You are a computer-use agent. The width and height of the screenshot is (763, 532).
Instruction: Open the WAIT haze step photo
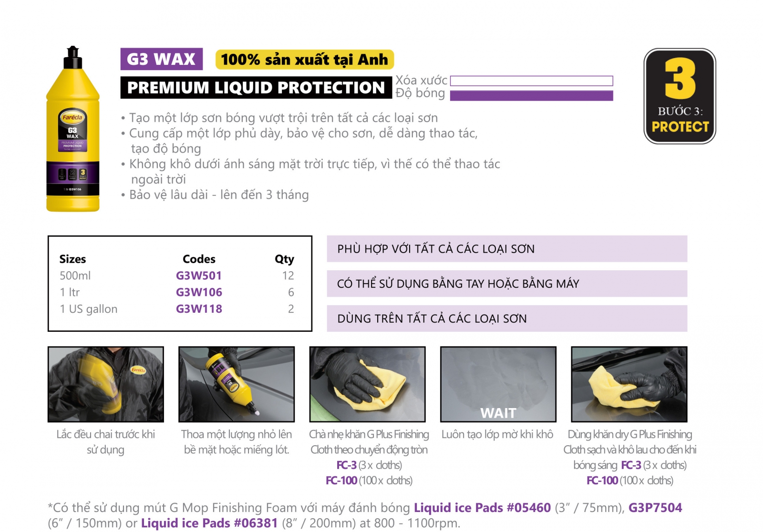498,384
